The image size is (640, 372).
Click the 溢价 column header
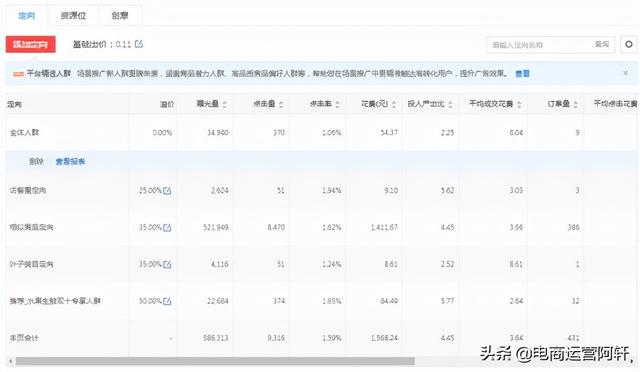pos(167,104)
